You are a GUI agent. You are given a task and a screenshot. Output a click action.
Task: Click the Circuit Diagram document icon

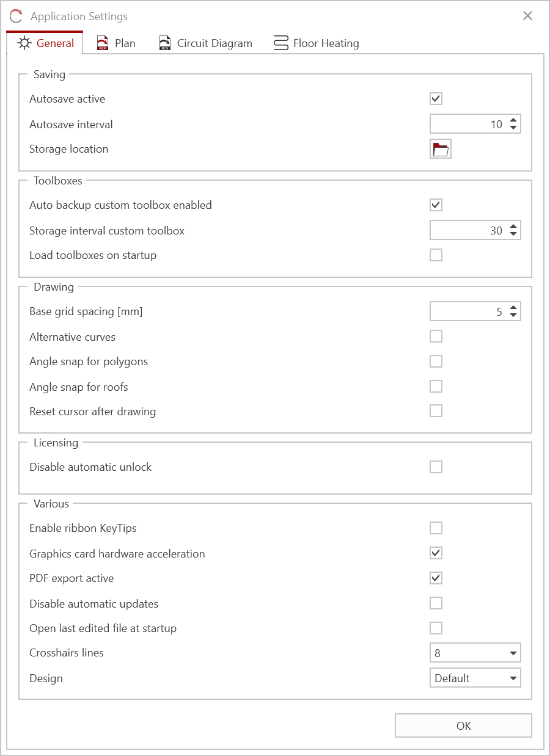[164, 43]
